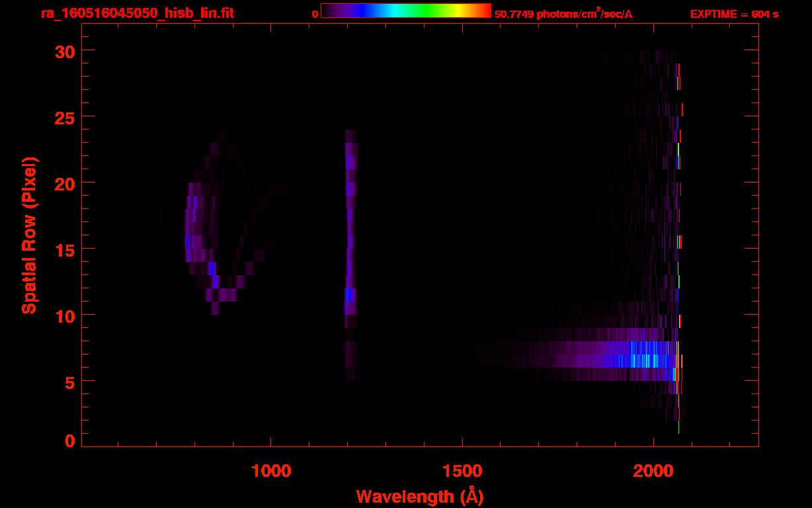Click the Spatial Row (Pixel) axis title

coord(29,235)
